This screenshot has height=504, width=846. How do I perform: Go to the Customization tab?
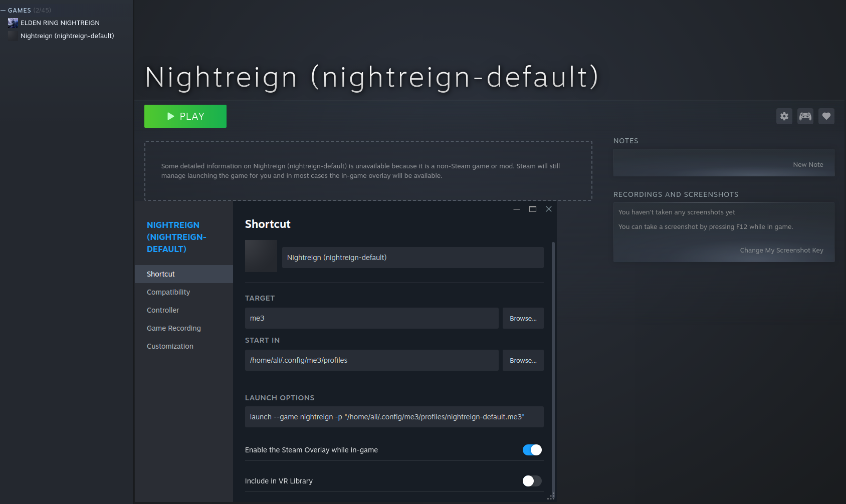point(170,346)
